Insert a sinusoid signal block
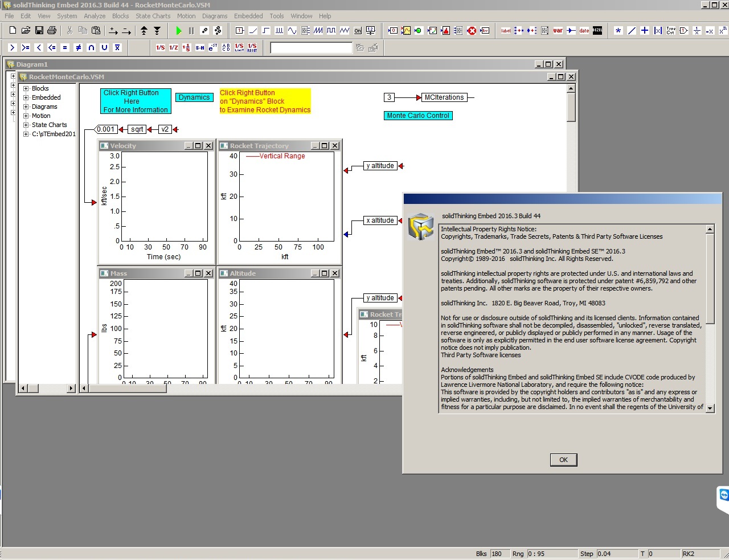The image size is (729, 560). coord(292,31)
